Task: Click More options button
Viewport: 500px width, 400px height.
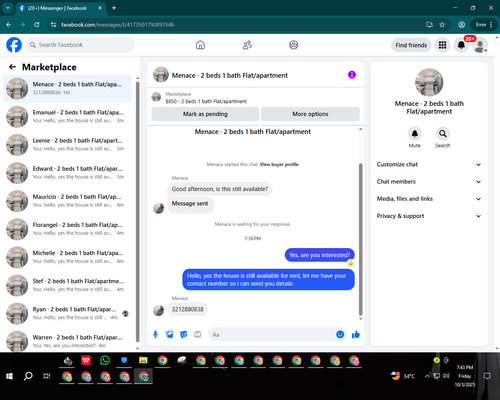Action: tap(310, 114)
